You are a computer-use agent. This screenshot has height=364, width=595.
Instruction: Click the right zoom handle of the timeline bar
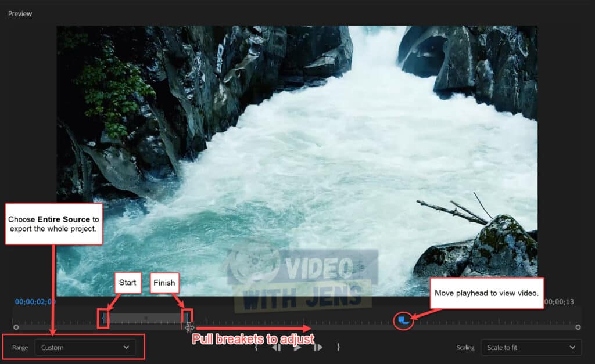point(578,327)
